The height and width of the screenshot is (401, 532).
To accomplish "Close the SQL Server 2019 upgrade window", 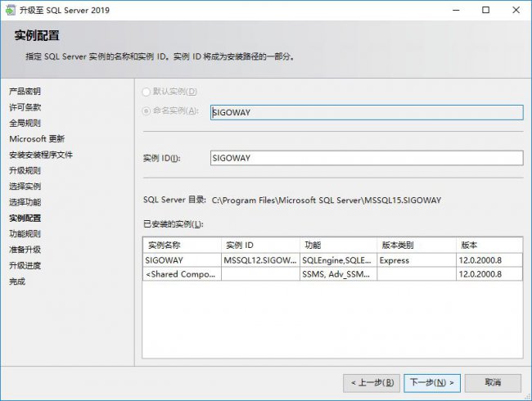I will pos(516,10).
